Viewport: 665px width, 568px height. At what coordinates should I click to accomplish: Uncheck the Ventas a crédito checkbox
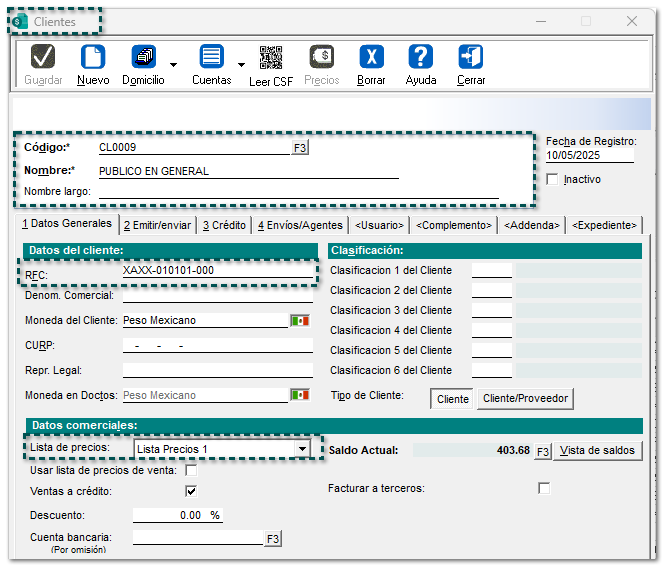coord(191,491)
